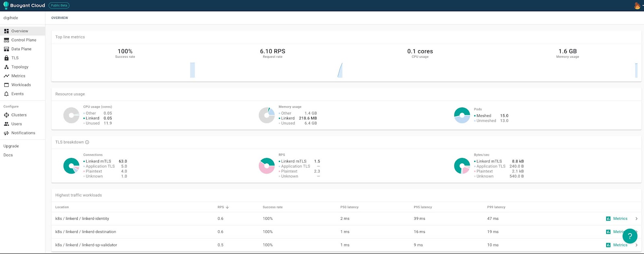644x254 pixels.
Task: Click the Metrics line-chart icon in sidebar
Action: pos(6,76)
